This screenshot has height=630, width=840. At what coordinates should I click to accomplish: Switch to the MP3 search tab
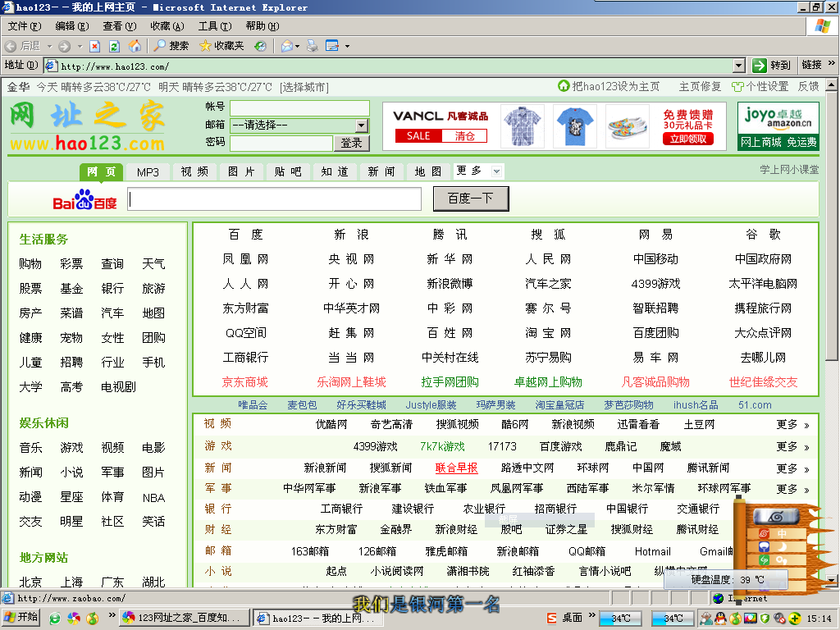148,172
